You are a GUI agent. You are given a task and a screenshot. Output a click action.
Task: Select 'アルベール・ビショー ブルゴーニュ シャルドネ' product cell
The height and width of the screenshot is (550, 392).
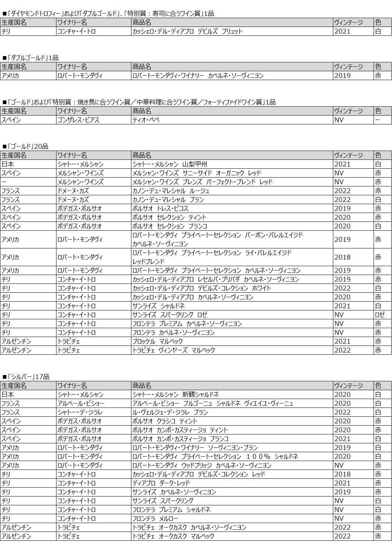(x=232, y=403)
